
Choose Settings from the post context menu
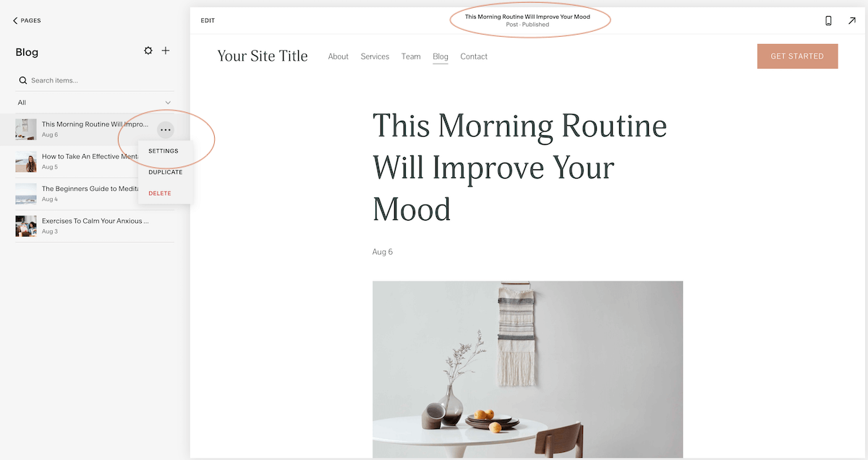[x=165, y=151]
